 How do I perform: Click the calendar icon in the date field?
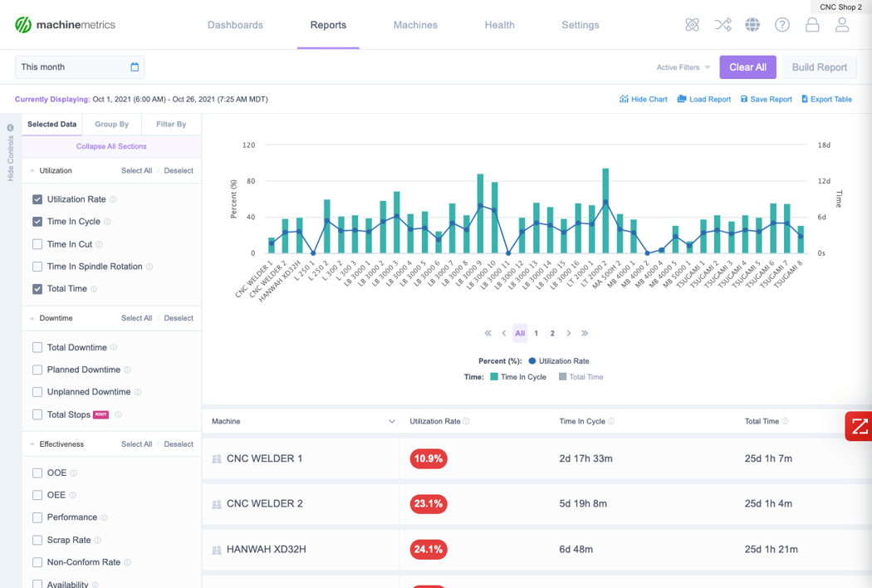click(135, 67)
